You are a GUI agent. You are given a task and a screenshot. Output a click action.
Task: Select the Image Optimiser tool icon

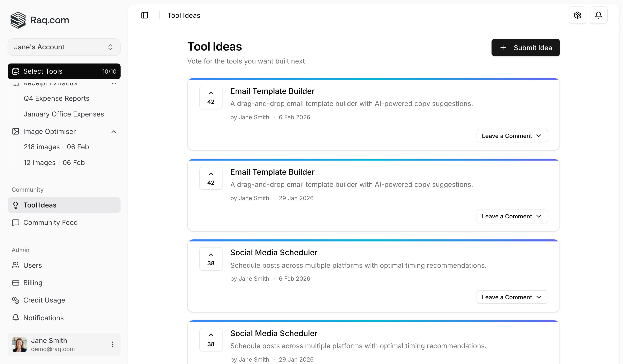16,131
